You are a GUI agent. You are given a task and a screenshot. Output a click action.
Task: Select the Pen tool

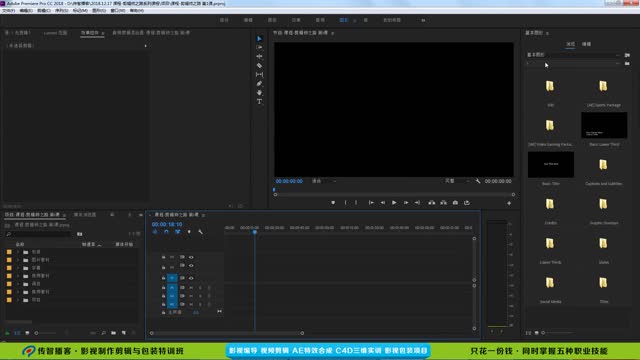coord(259,83)
